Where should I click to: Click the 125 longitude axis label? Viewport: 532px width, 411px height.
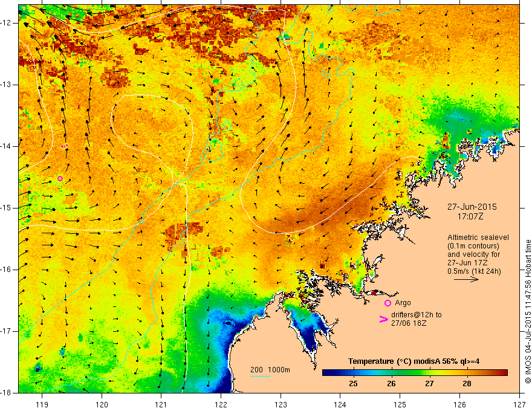click(400, 404)
